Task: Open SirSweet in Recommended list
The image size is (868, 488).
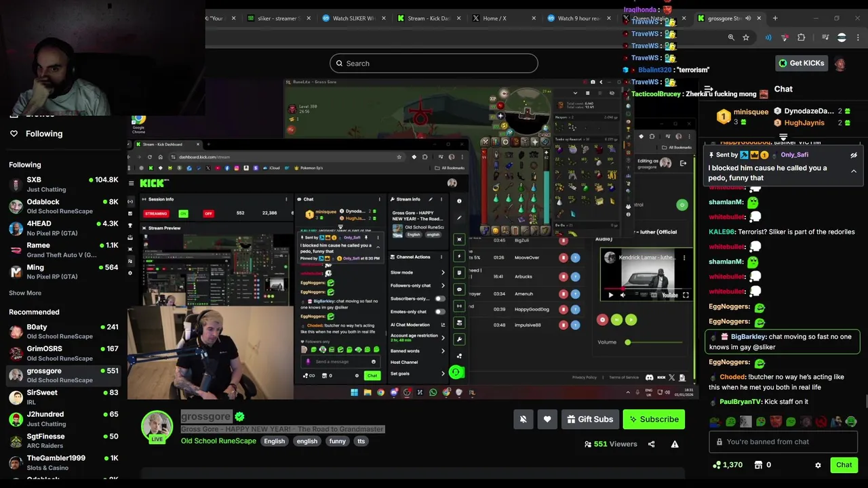Action: point(64,396)
